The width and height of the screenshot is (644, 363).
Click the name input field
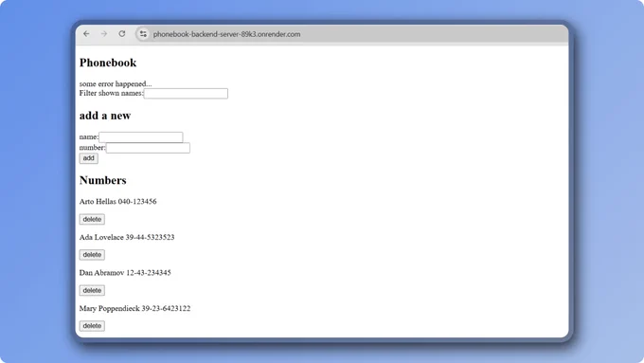pyautogui.click(x=141, y=136)
